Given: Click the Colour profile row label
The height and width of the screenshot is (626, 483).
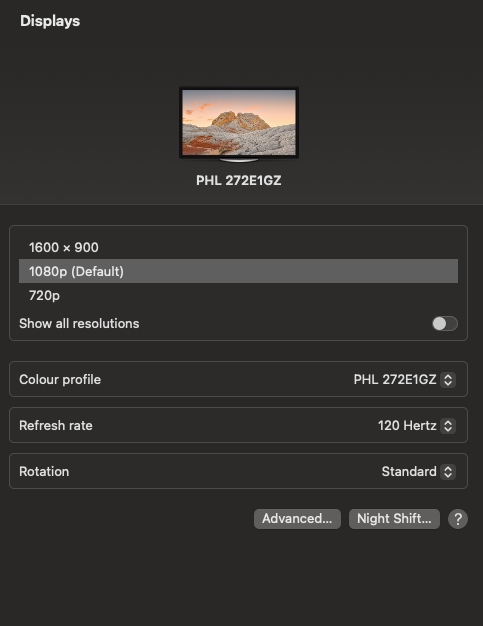Looking at the screenshot, I should pyautogui.click(x=60, y=380).
